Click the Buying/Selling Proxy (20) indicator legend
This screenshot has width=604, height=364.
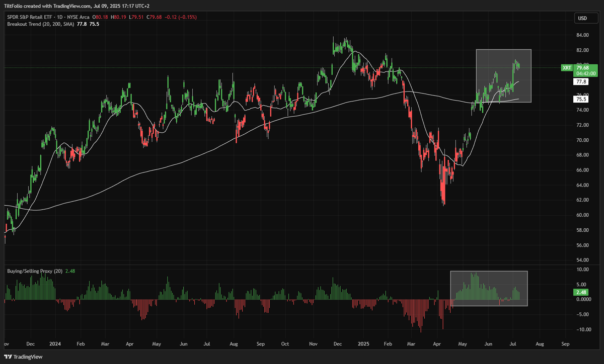point(35,271)
